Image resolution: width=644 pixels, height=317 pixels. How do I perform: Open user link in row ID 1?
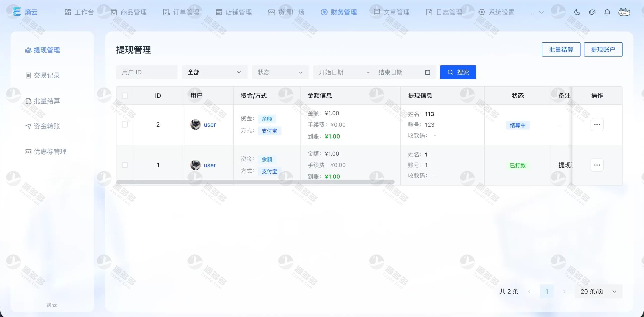point(210,165)
